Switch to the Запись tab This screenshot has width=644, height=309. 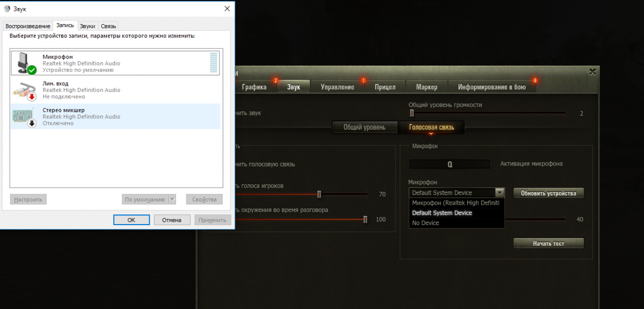(x=65, y=25)
